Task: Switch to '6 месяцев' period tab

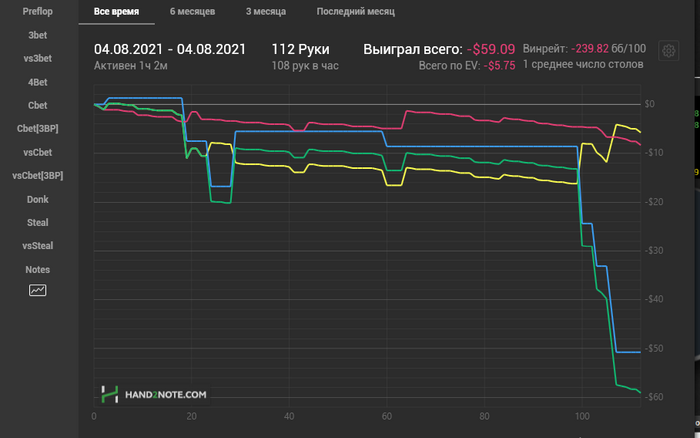Action: pos(192,12)
